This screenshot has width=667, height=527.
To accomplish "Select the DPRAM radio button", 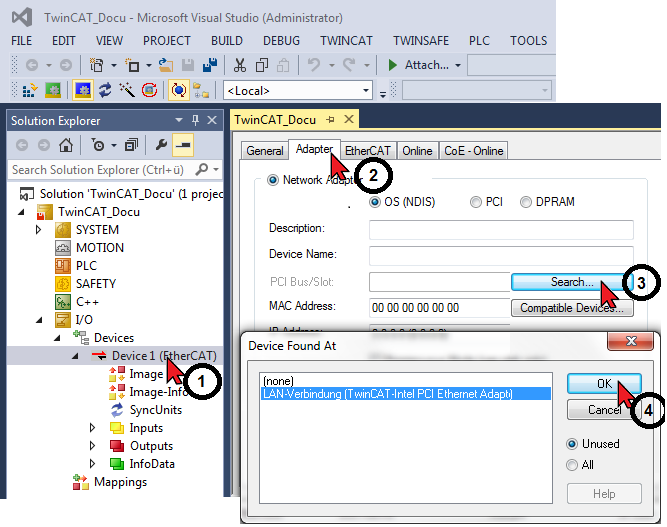I will pyautogui.click(x=526, y=202).
